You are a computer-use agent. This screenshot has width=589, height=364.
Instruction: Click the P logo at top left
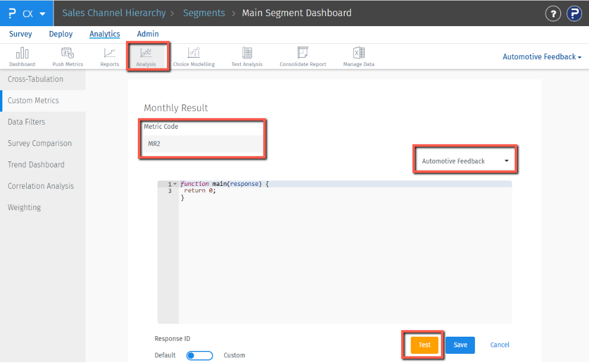click(12, 14)
